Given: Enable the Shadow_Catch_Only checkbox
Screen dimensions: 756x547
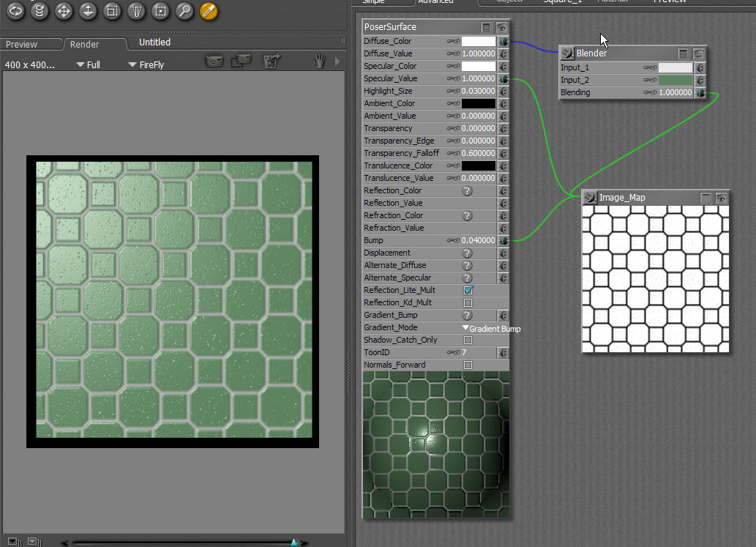Looking at the screenshot, I should click(x=468, y=341).
